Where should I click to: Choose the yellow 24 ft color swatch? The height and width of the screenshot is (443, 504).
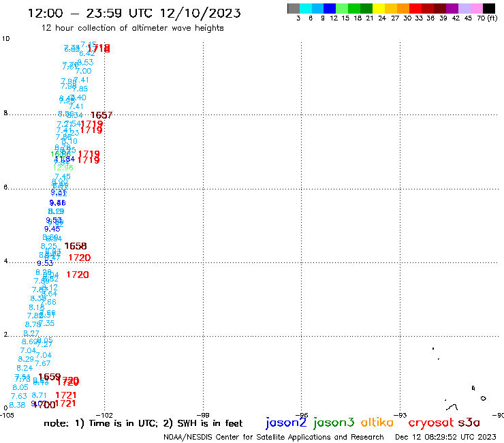click(379, 8)
